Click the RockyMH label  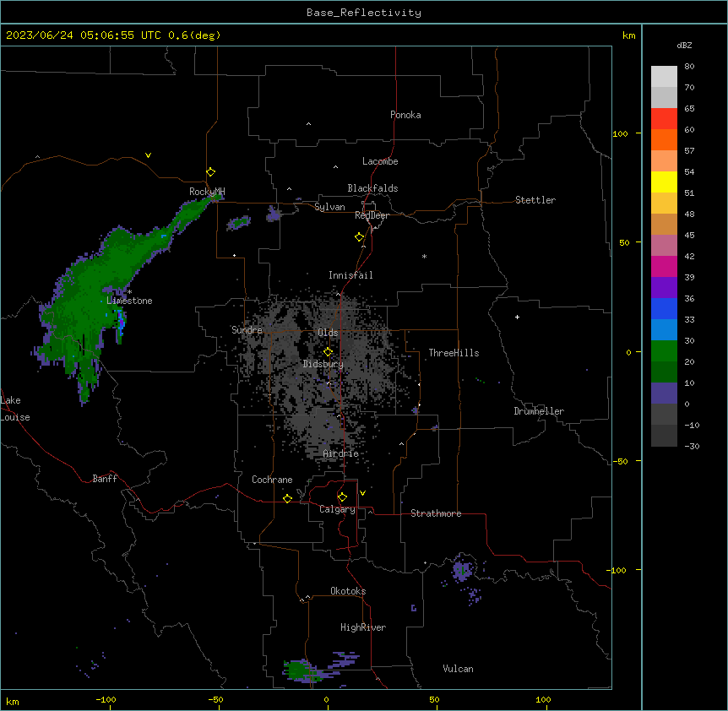[x=207, y=192]
